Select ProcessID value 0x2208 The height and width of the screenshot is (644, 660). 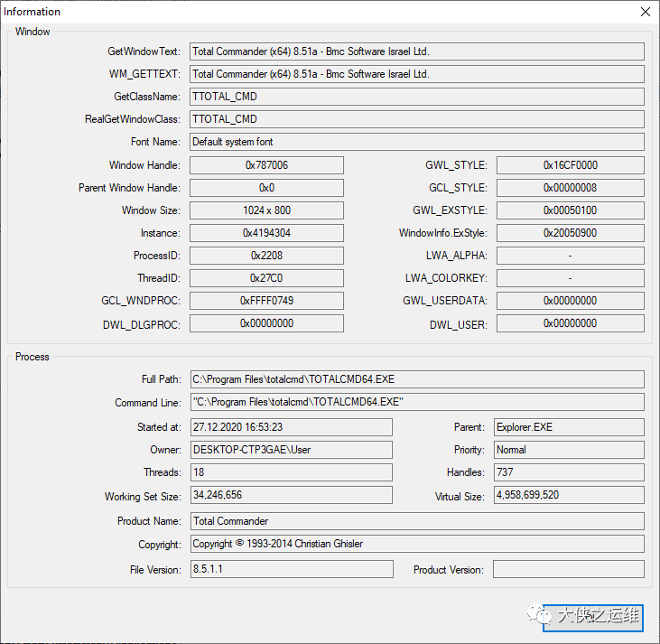coord(266,256)
